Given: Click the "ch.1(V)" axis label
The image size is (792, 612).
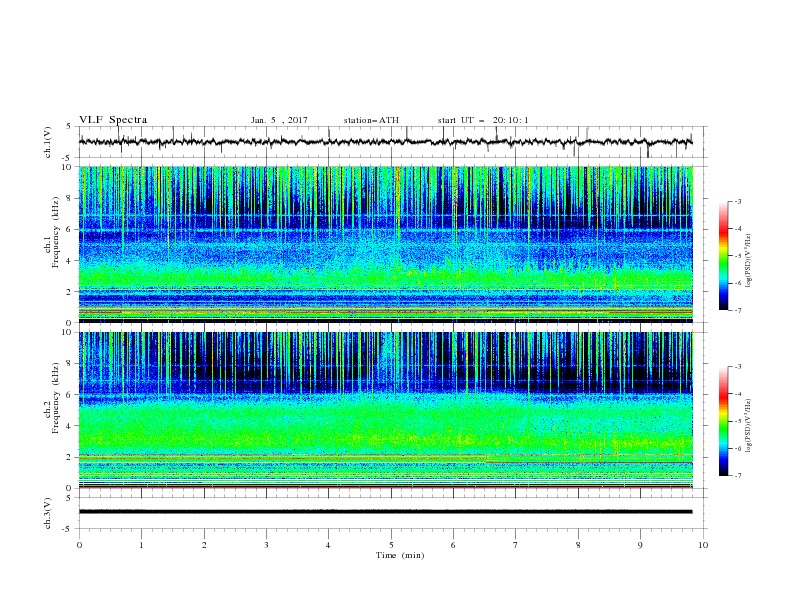Looking at the screenshot, I should tap(48, 142).
